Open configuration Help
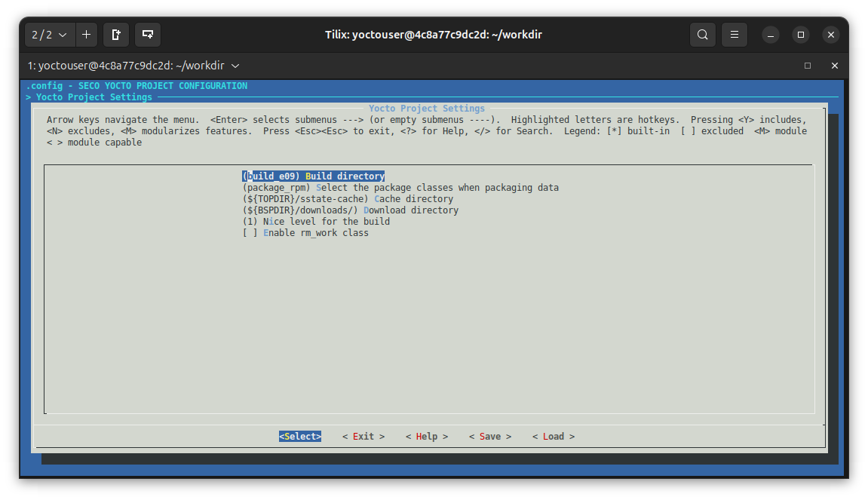The height and width of the screenshot is (500, 868). coord(426,436)
